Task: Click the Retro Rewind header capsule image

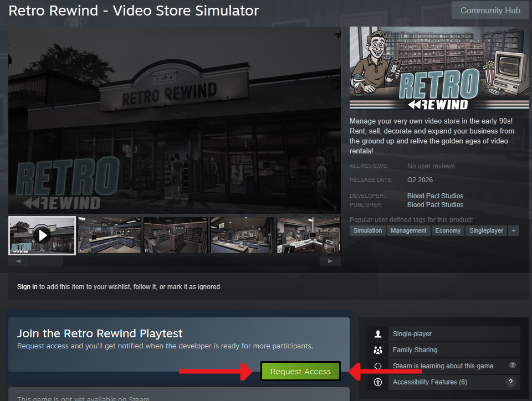Action: [x=439, y=68]
